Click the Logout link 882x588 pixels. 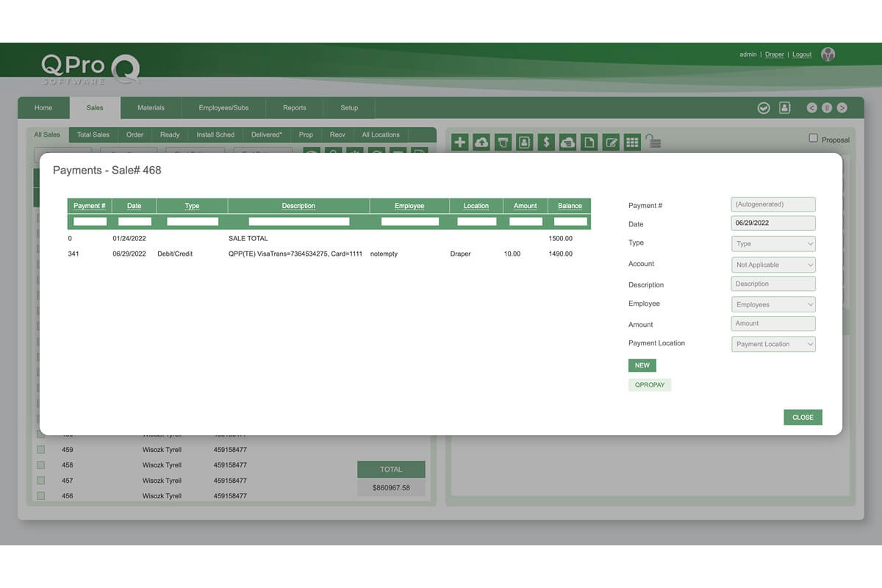click(x=802, y=54)
